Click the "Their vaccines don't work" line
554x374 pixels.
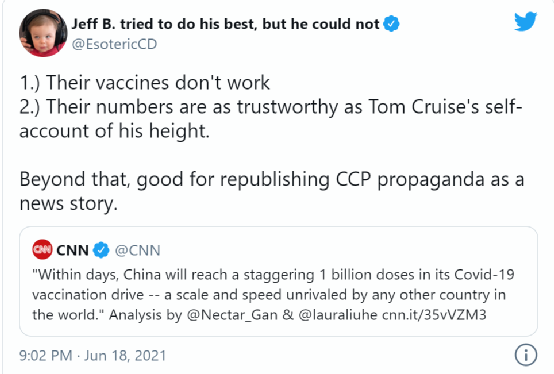pos(145,83)
